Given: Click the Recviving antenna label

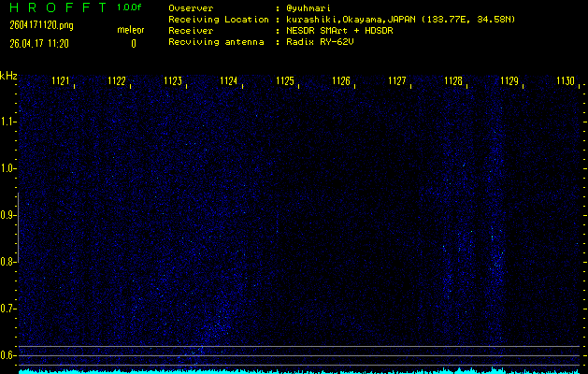Looking at the screenshot, I should 216,42.
